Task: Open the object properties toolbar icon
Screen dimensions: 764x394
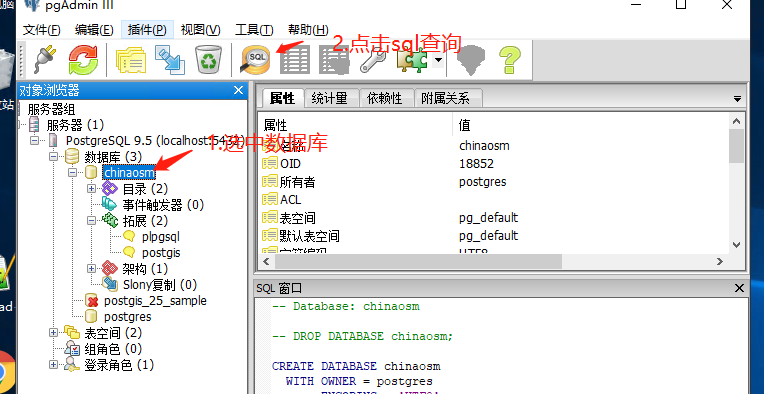Action: [131, 60]
